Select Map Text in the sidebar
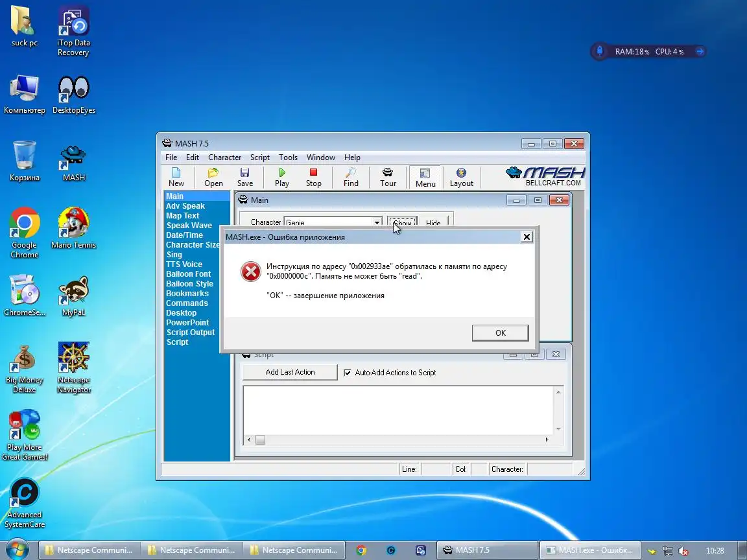 [x=182, y=215]
